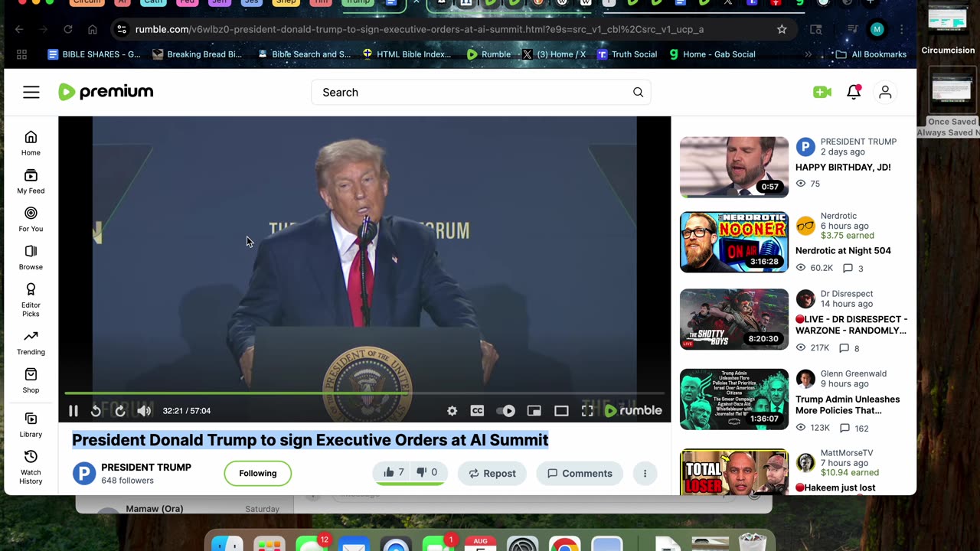Open the notifications bell
This screenshot has height=551, width=980.
[x=854, y=92]
